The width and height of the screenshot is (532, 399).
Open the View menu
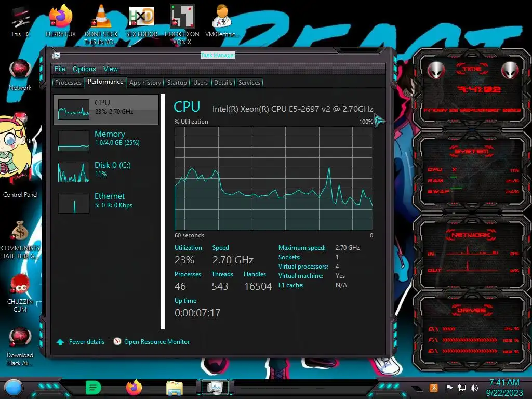tap(111, 69)
